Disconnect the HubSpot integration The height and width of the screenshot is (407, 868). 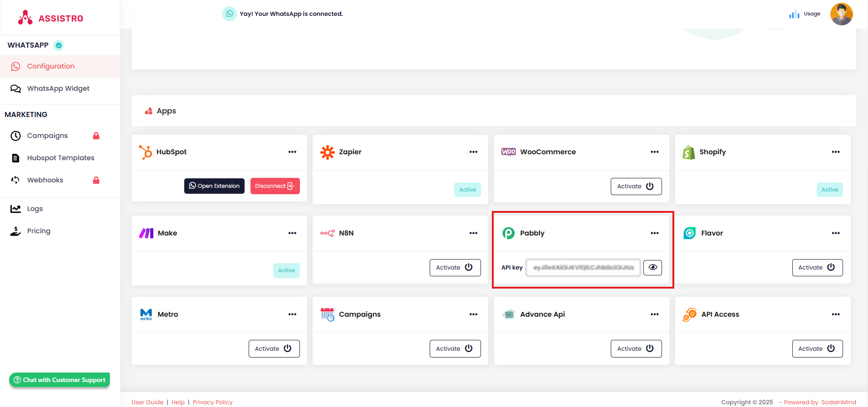pyautogui.click(x=275, y=186)
